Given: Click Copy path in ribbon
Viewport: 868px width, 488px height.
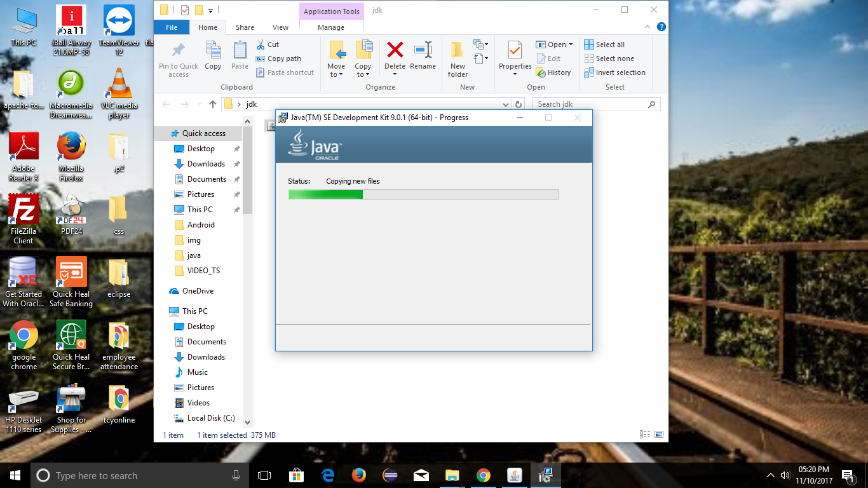Looking at the screenshot, I should pos(278,58).
